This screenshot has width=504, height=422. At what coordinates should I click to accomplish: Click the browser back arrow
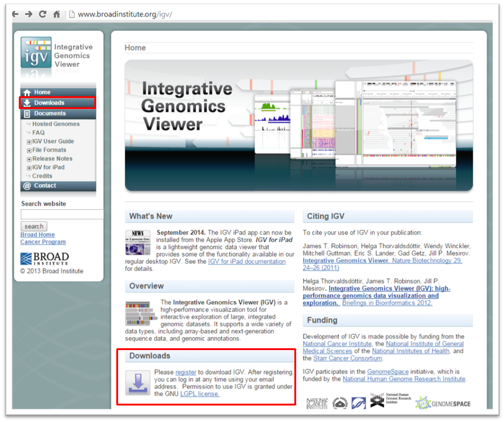tap(16, 14)
